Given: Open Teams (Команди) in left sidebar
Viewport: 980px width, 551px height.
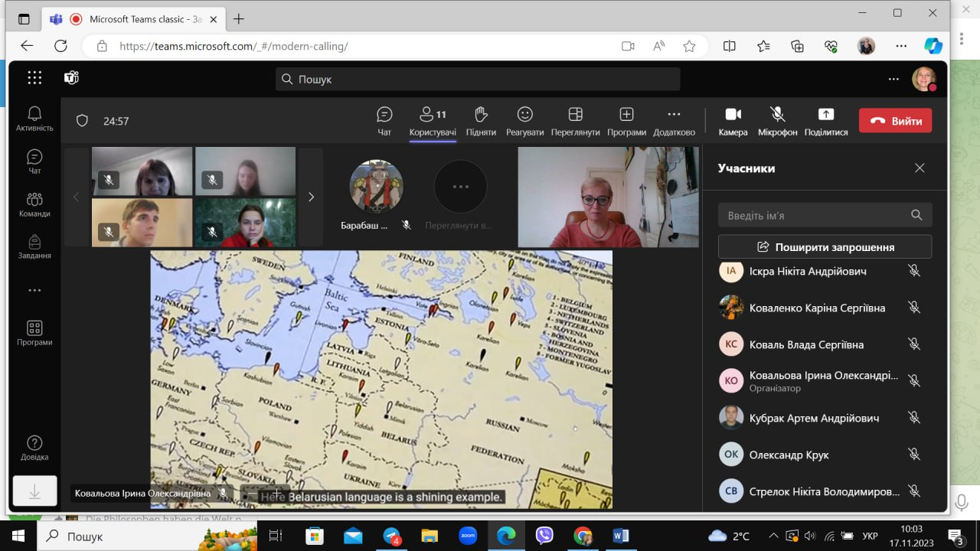Looking at the screenshot, I should coord(34,204).
